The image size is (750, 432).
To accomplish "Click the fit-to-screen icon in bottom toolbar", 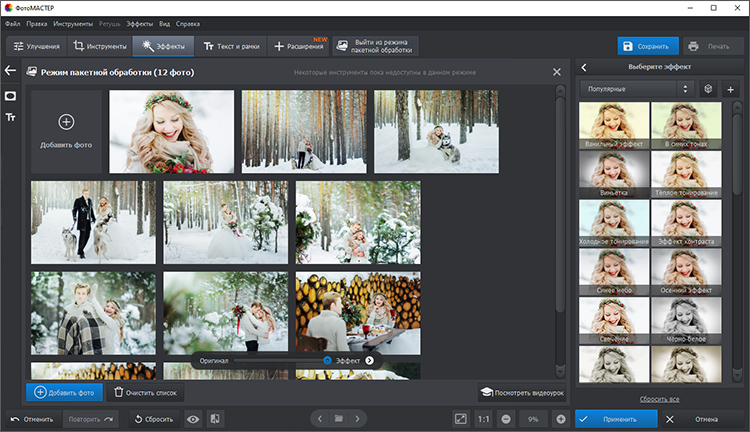I will pyautogui.click(x=460, y=419).
